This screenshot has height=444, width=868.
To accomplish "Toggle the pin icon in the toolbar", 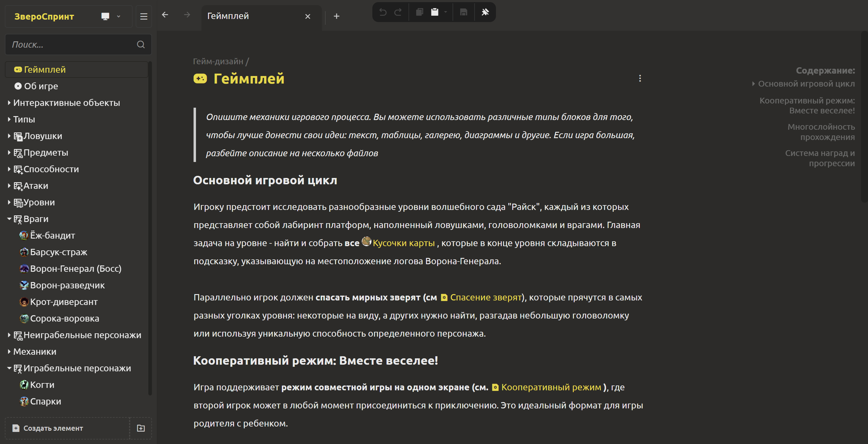I will [x=485, y=12].
